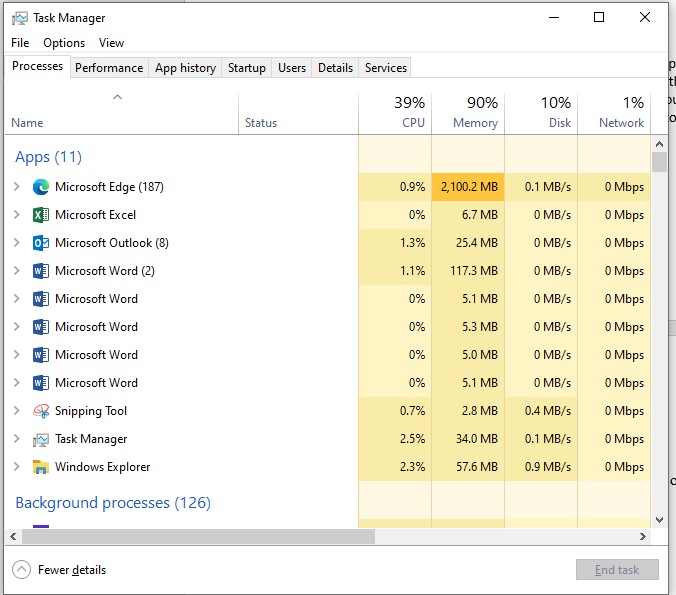Click the Microsoft Outlook app icon
Image resolution: width=676 pixels, height=595 pixels.
click(x=41, y=243)
